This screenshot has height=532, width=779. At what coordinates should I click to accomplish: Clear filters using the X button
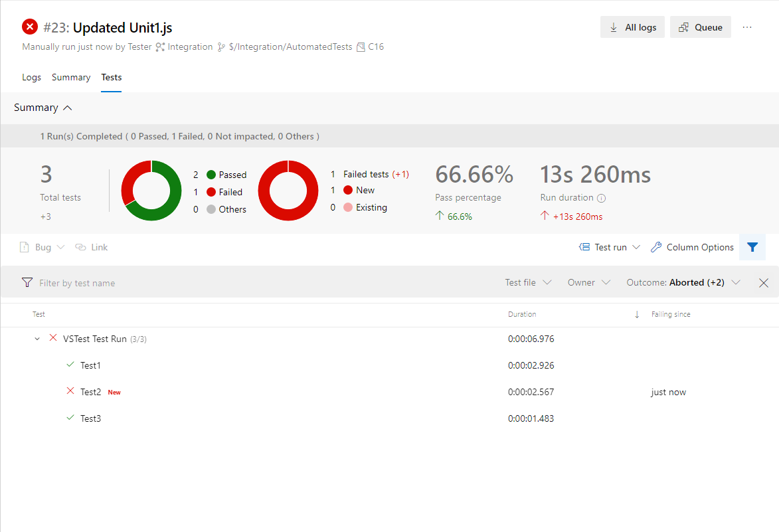[763, 282]
